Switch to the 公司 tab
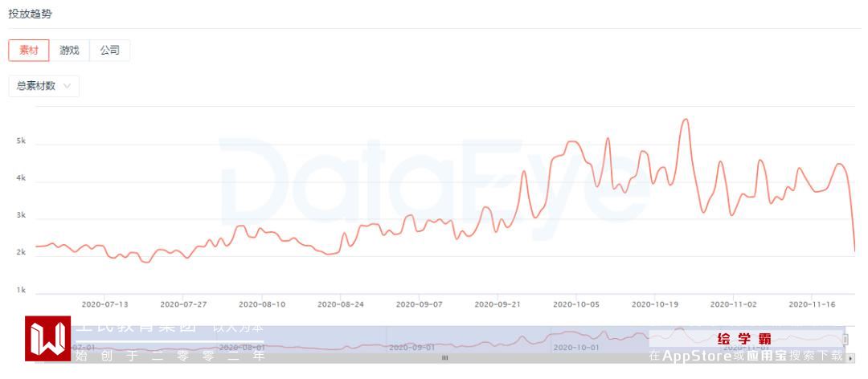This screenshot has width=868, height=379. (109, 51)
